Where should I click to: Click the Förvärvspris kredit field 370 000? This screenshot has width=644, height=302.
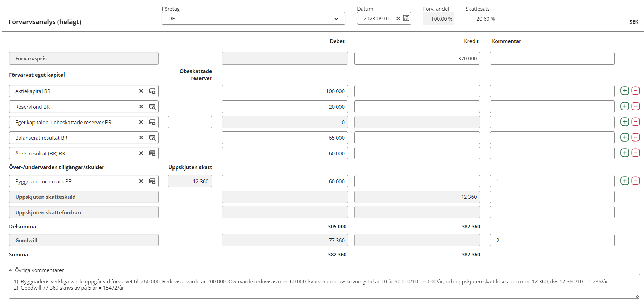pyautogui.click(x=417, y=59)
